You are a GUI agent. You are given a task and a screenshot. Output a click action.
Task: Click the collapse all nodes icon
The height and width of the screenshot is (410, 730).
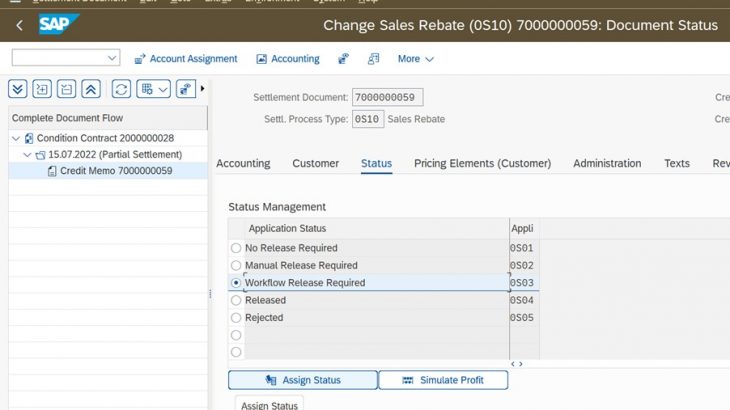click(x=90, y=89)
